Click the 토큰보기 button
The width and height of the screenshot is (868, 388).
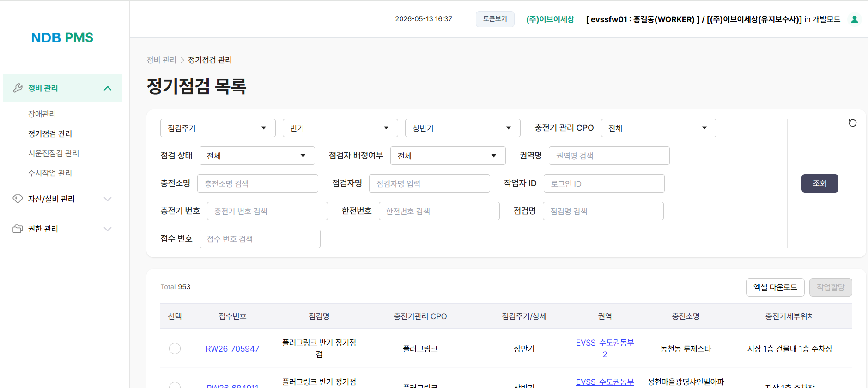[x=495, y=19]
